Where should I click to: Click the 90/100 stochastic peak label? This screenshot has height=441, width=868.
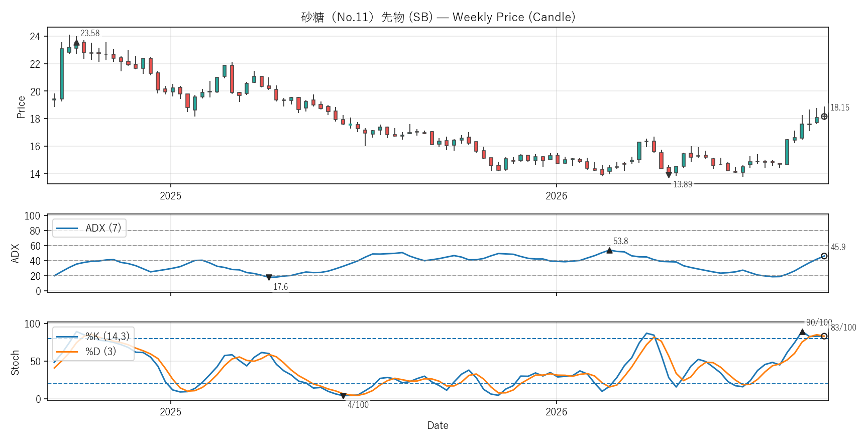tap(819, 322)
